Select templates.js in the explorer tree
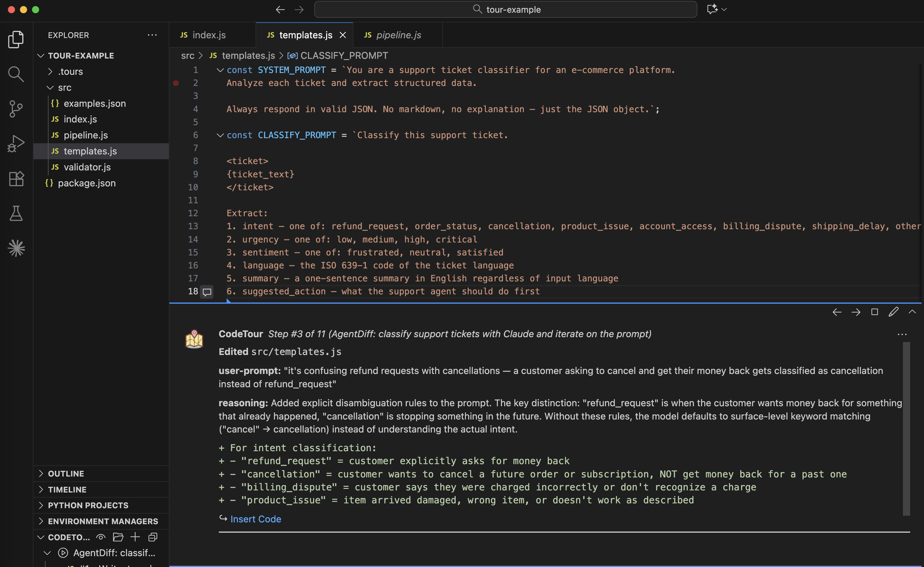The height and width of the screenshot is (567, 924). (90, 151)
